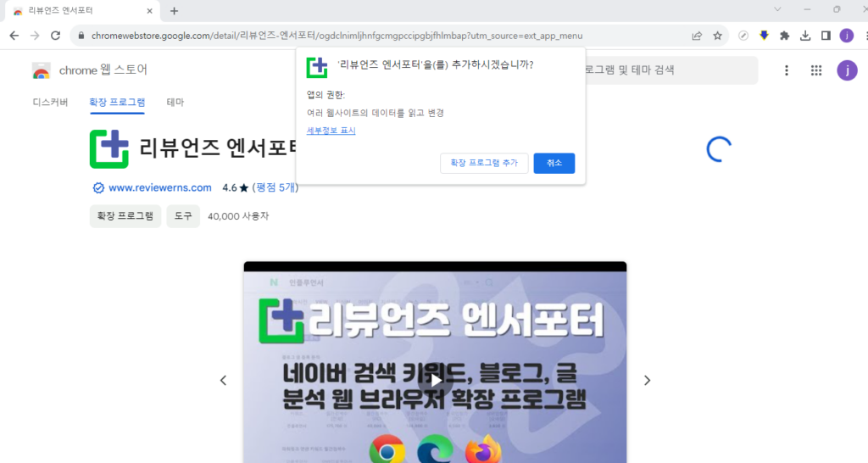Open the Google apps grid icon
This screenshot has width=868, height=463.
(x=816, y=70)
